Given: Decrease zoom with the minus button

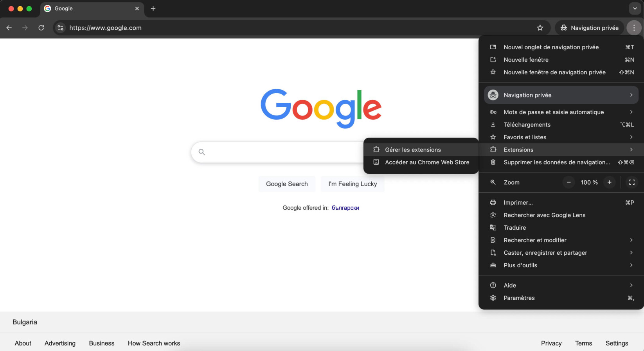Looking at the screenshot, I should pyautogui.click(x=568, y=182).
